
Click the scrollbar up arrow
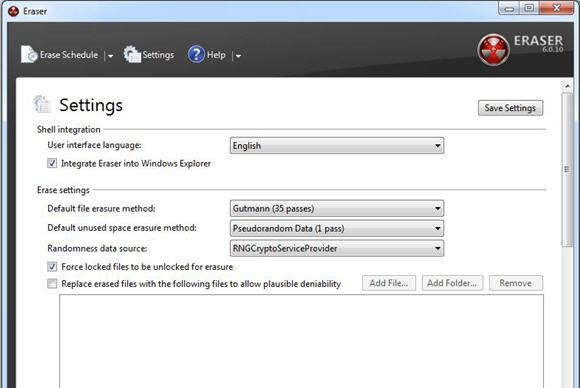tap(567, 86)
